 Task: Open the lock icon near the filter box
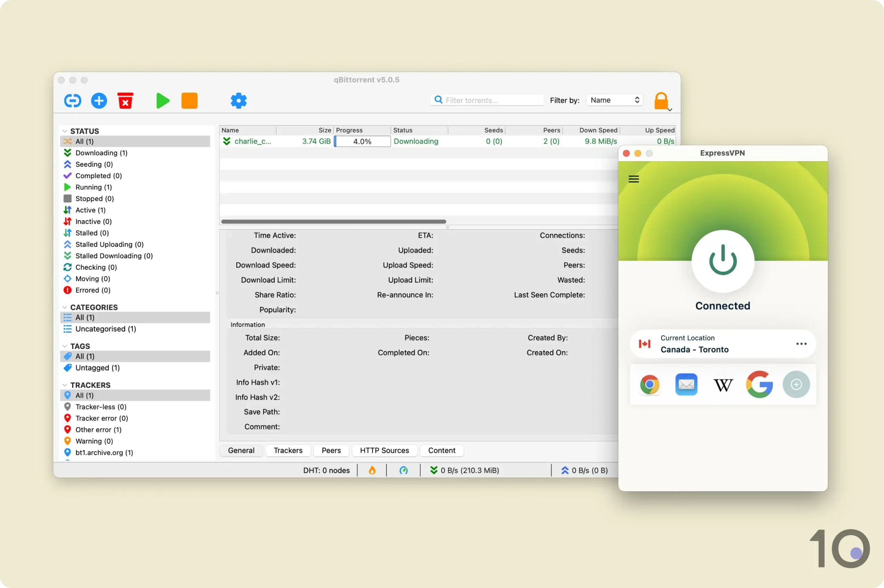coord(661,100)
